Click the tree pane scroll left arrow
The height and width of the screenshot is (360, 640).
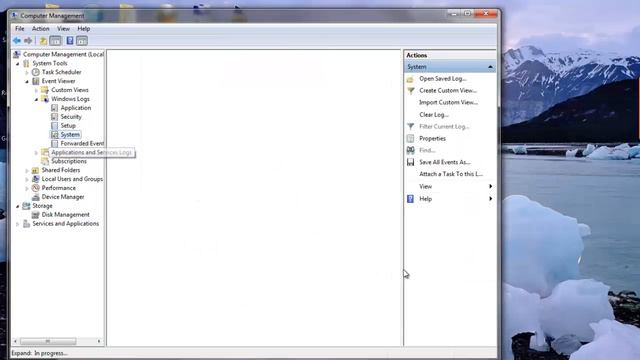click(x=16, y=341)
